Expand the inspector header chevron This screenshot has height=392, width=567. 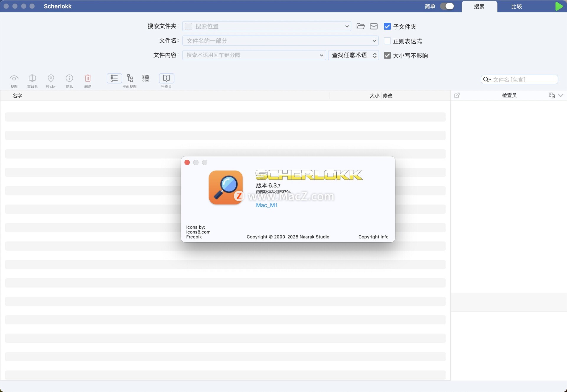click(x=561, y=95)
